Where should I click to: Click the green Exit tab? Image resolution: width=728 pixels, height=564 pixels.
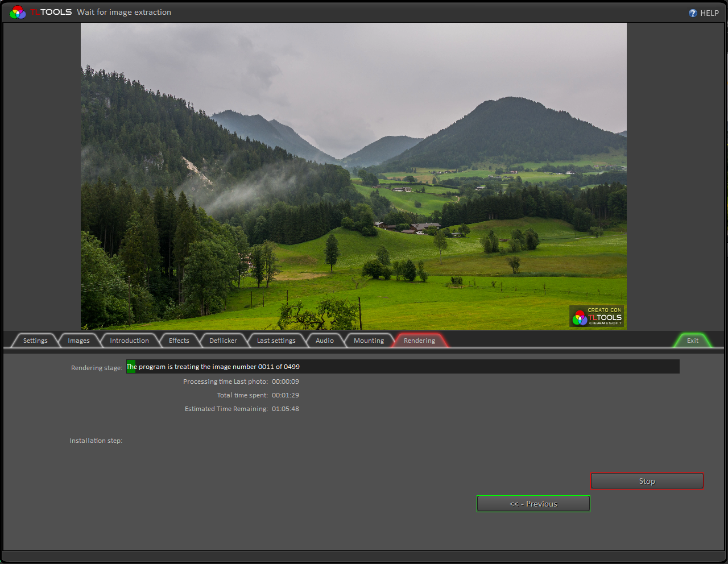point(692,341)
